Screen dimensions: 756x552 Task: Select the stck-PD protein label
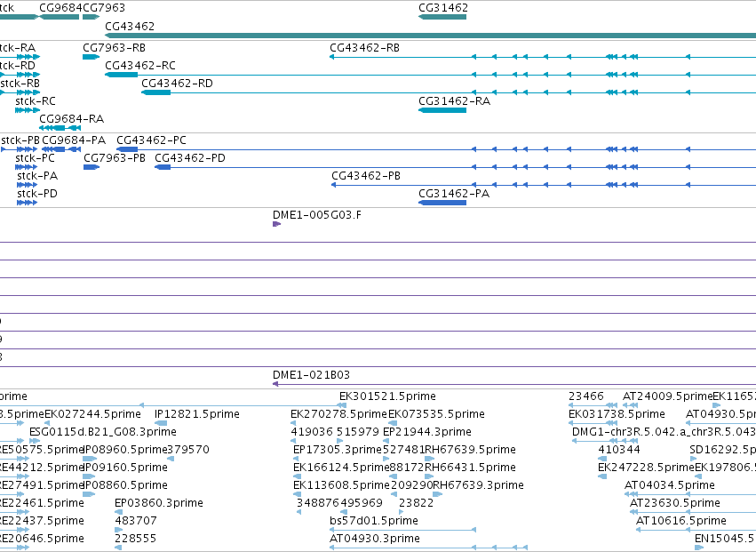coord(37,194)
